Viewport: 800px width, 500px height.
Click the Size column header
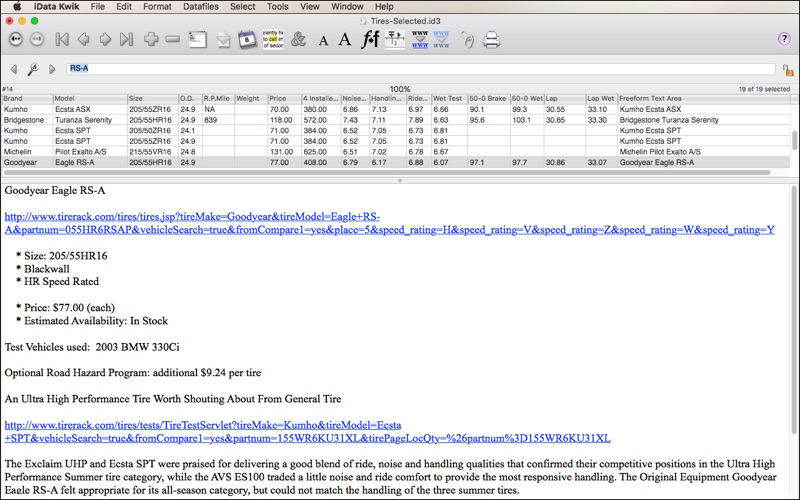(153, 98)
